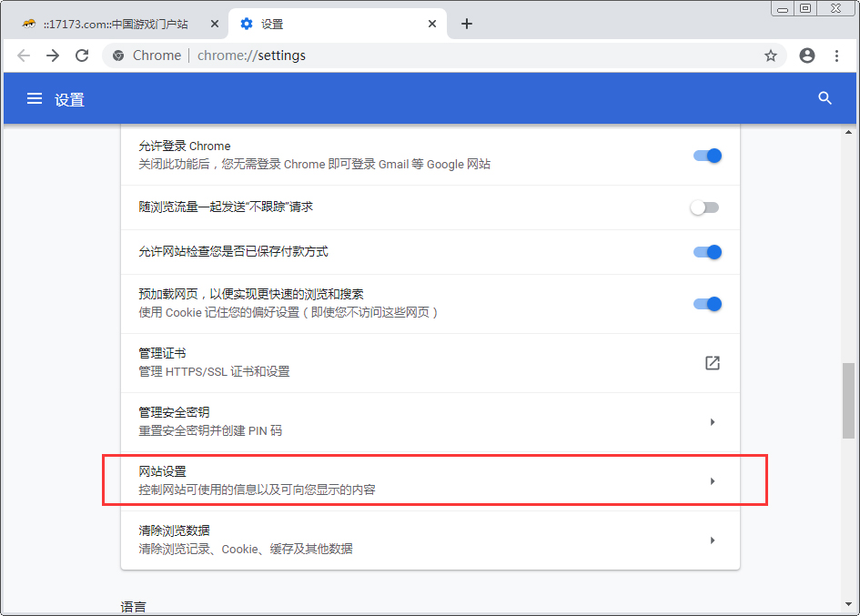Open the 语言 settings section
This screenshot has width=860, height=616.
click(134, 606)
